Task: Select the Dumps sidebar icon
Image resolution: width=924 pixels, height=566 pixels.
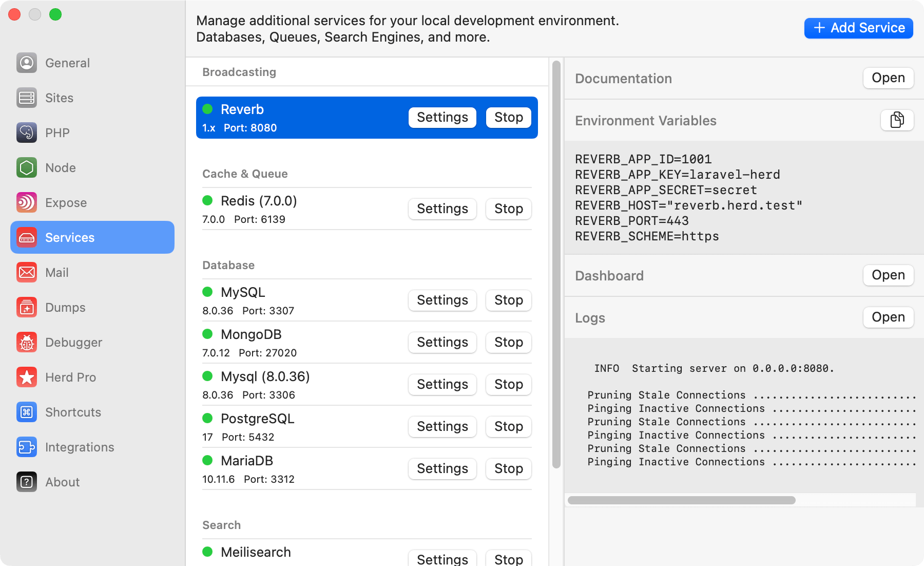Action: 27,307
